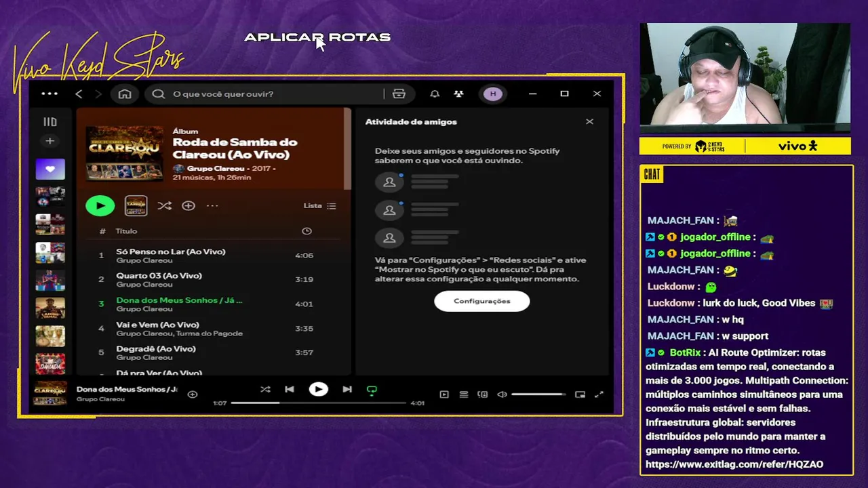The width and height of the screenshot is (868, 488).
Task: Click 'Luckdonw : lurk do luck' chat message
Action: click(x=740, y=303)
